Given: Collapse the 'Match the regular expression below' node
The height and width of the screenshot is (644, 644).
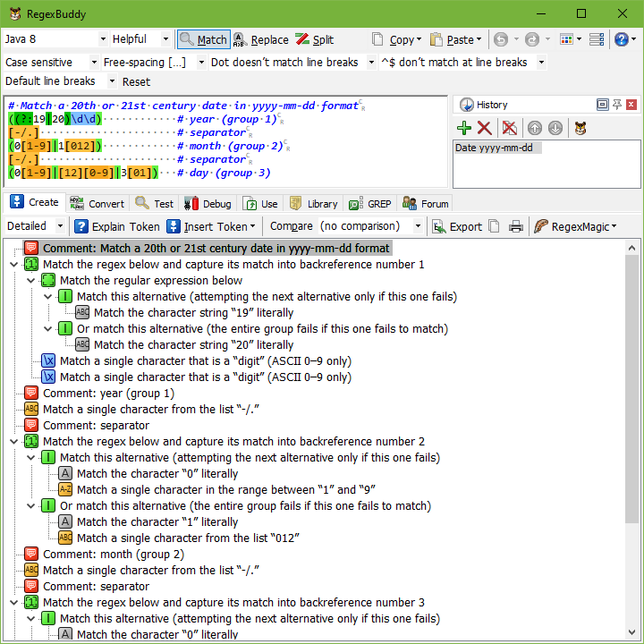Looking at the screenshot, I should click(x=30, y=281).
